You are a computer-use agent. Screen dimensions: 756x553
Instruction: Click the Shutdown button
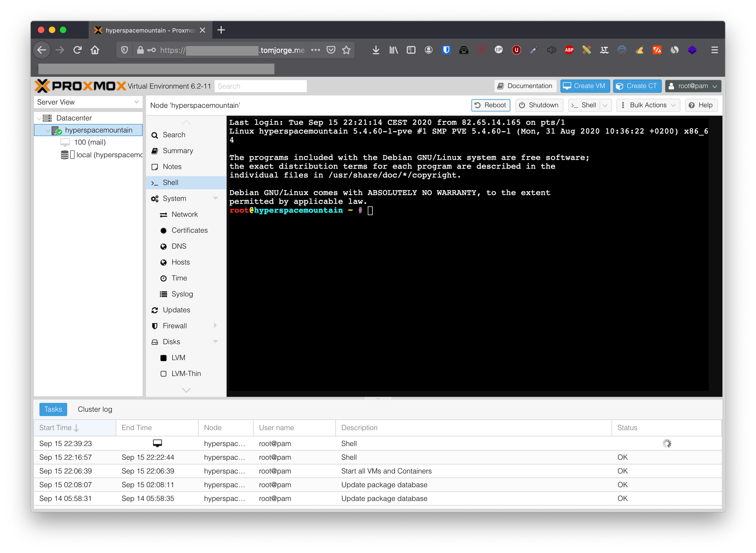tap(539, 105)
